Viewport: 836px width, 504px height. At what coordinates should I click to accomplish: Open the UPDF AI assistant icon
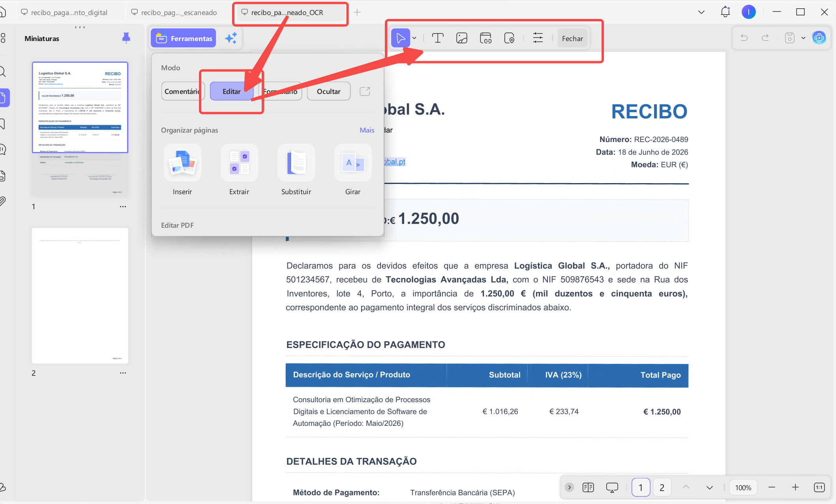pos(819,38)
